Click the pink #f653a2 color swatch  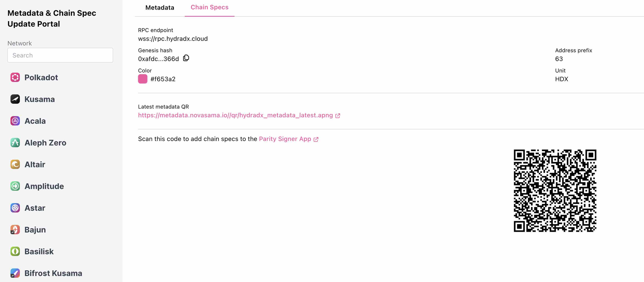tap(143, 79)
